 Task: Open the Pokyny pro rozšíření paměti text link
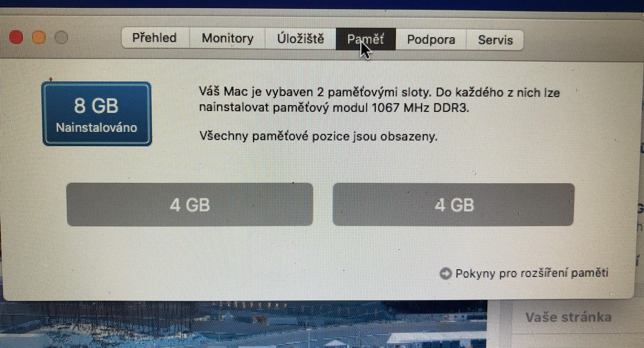(x=532, y=273)
